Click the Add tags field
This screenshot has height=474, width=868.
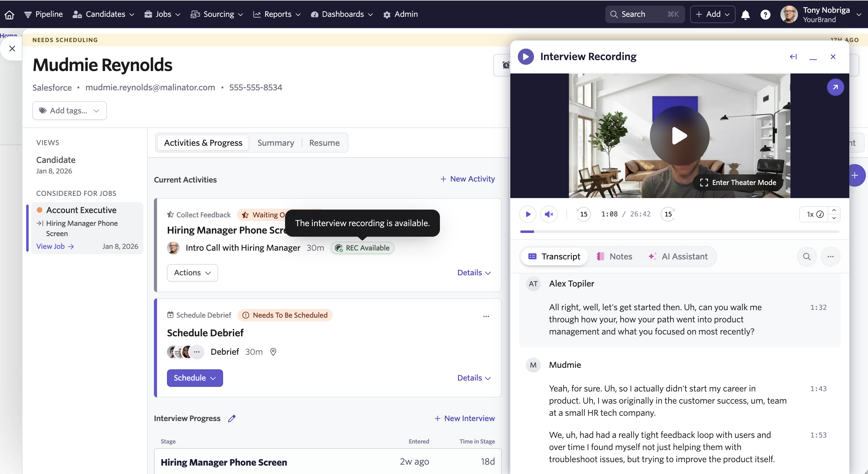pos(69,111)
